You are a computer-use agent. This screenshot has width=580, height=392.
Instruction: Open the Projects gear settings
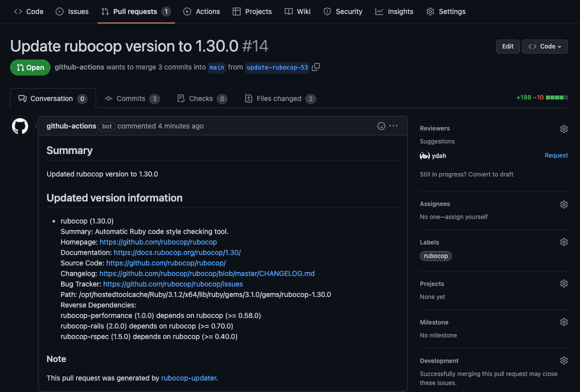pos(563,284)
